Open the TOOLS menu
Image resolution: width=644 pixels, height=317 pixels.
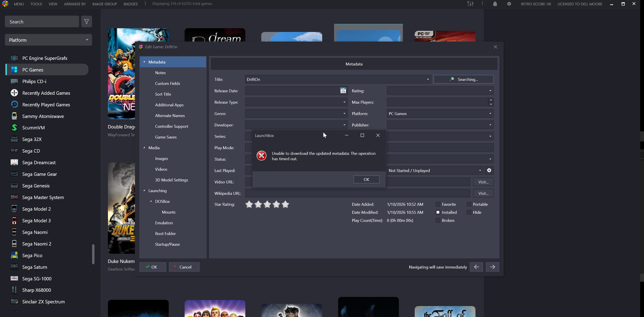[36, 4]
